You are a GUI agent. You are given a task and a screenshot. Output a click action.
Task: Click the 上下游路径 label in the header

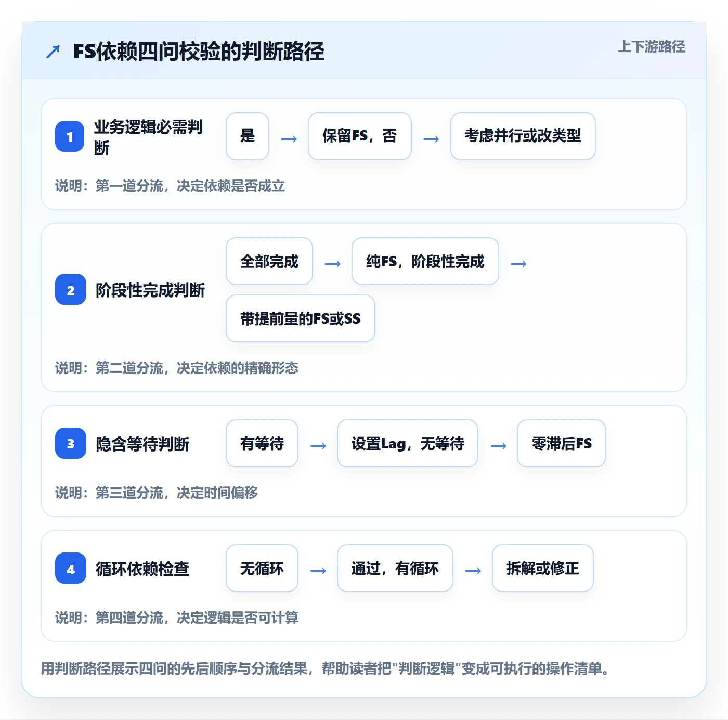tap(651, 47)
